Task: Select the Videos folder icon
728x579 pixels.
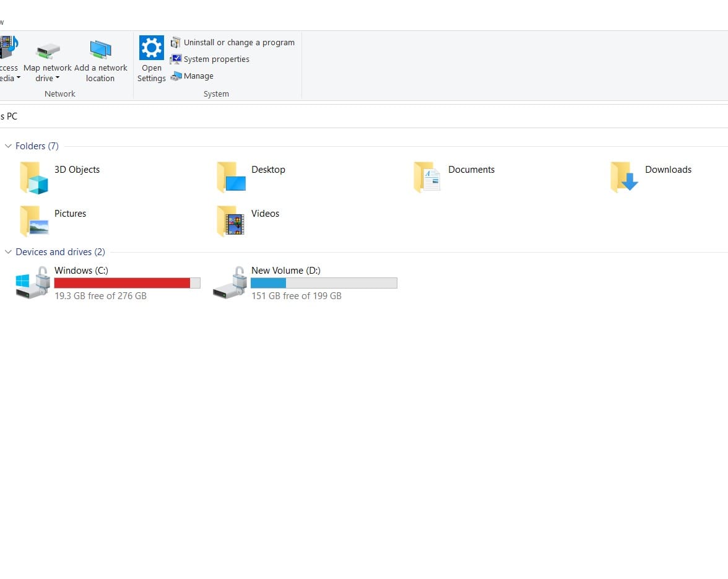Action: coord(231,221)
